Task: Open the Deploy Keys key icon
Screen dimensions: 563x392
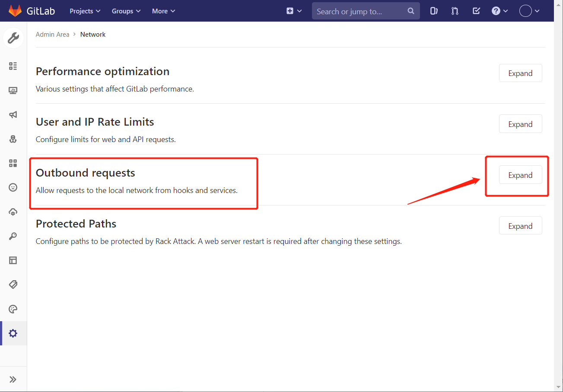Action: pyautogui.click(x=13, y=236)
